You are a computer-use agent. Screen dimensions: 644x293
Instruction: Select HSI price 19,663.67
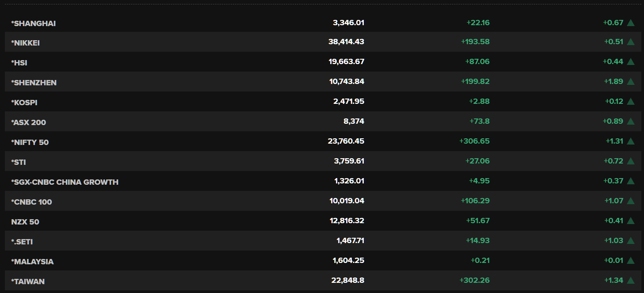tap(347, 61)
